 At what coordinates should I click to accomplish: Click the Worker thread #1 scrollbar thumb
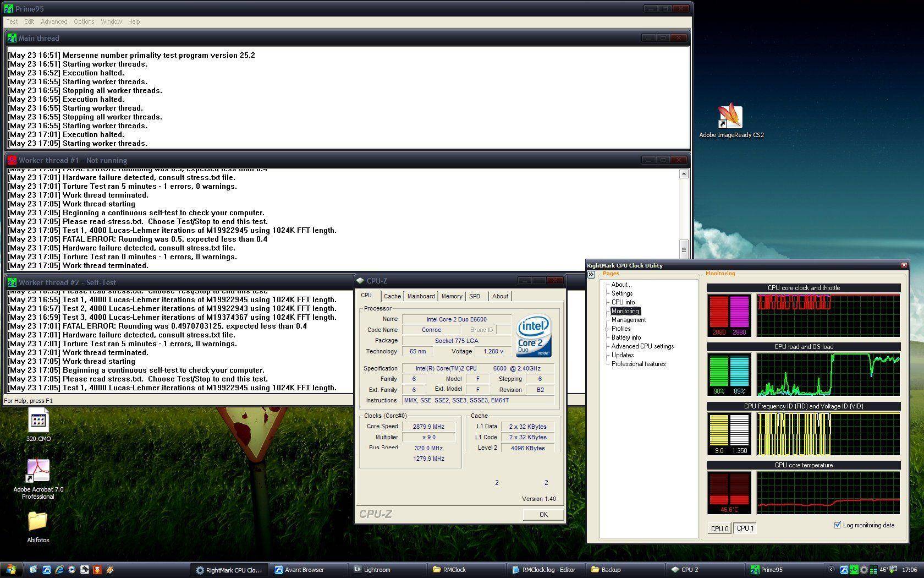coord(684,249)
